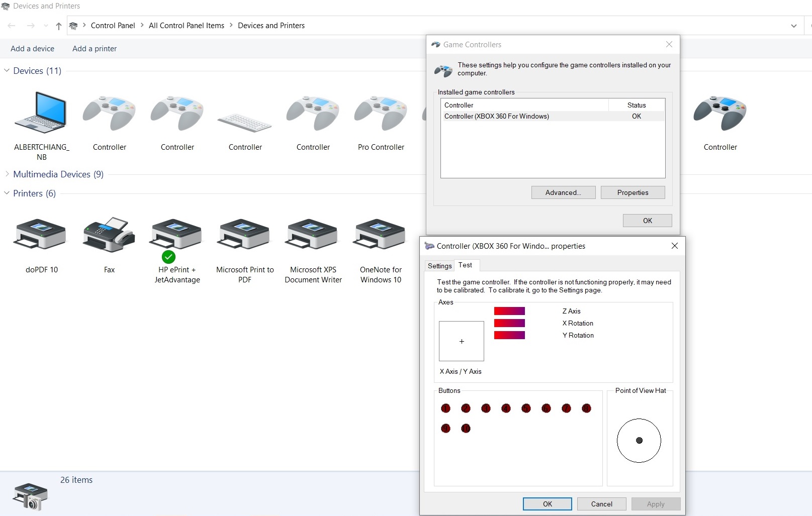Click the Advanced... button in Game Controllers
The width and height of the screenshot is (812, 516).
563,192
